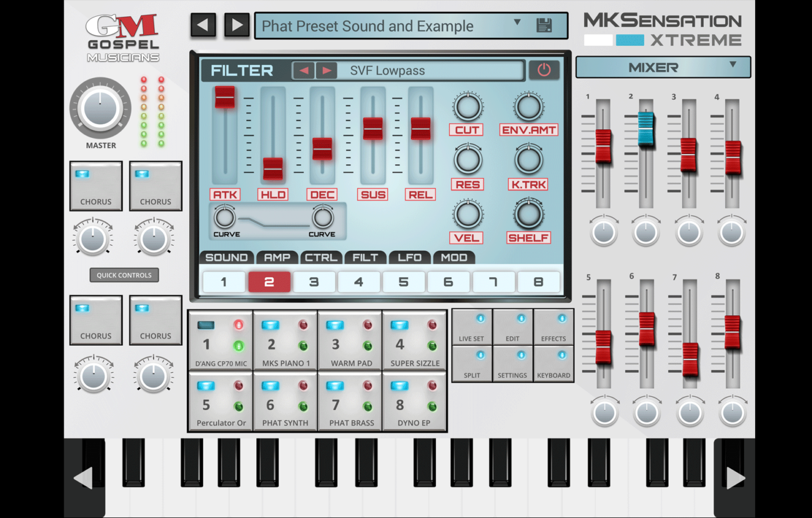Open the SETTINGS button

click(512, 365)
